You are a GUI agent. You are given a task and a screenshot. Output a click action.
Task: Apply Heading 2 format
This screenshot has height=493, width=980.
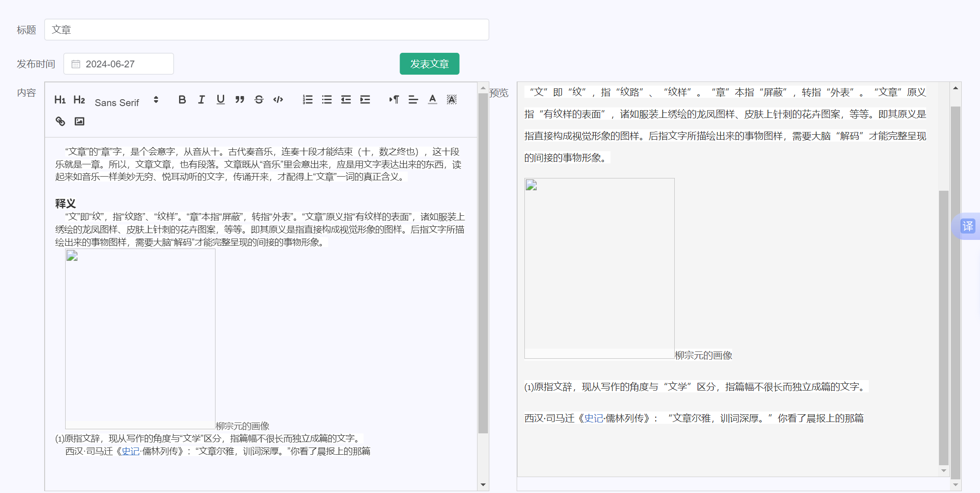(79, 100)
